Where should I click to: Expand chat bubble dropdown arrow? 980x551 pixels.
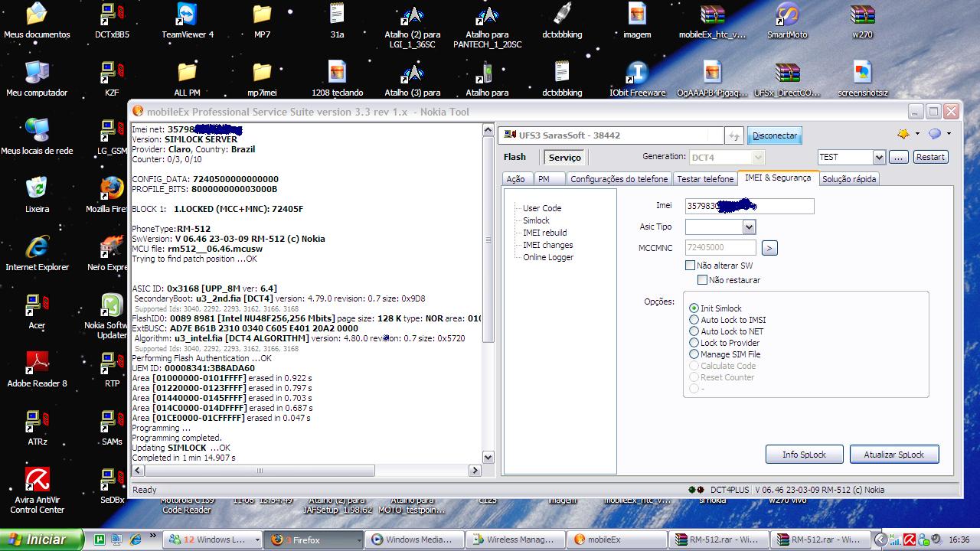(x=949, y=134)
